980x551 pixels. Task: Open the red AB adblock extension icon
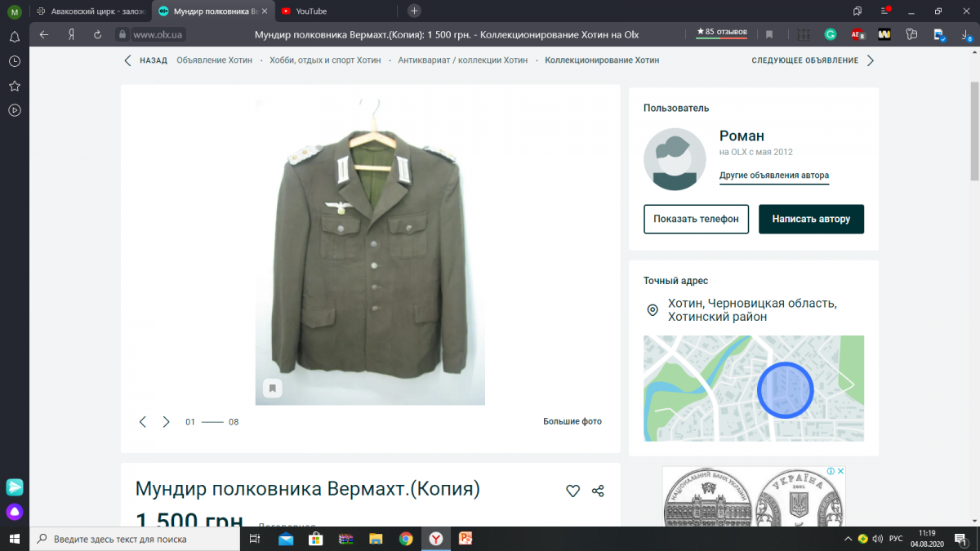[x=857, y=34]
